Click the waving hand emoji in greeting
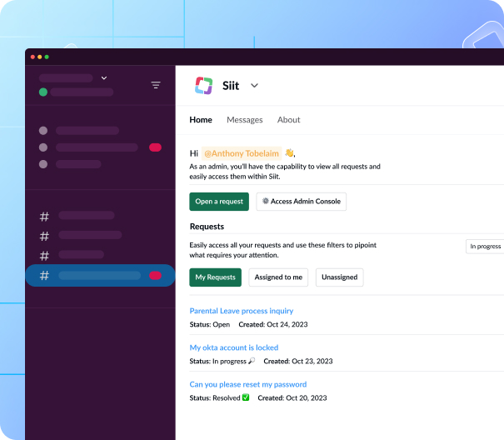Image resolution: width=504 pixels, height=440 pixels. pyautogui.click(x=289, y=152)
